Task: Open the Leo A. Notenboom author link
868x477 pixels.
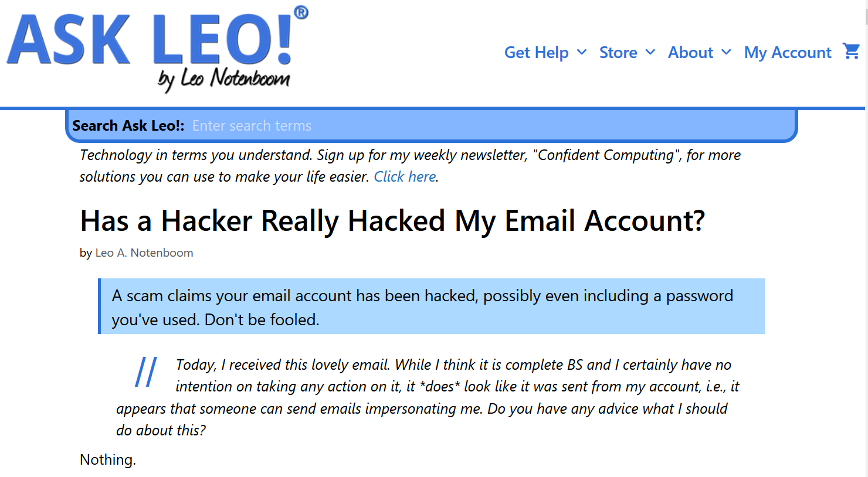Action: pos(144,253)
